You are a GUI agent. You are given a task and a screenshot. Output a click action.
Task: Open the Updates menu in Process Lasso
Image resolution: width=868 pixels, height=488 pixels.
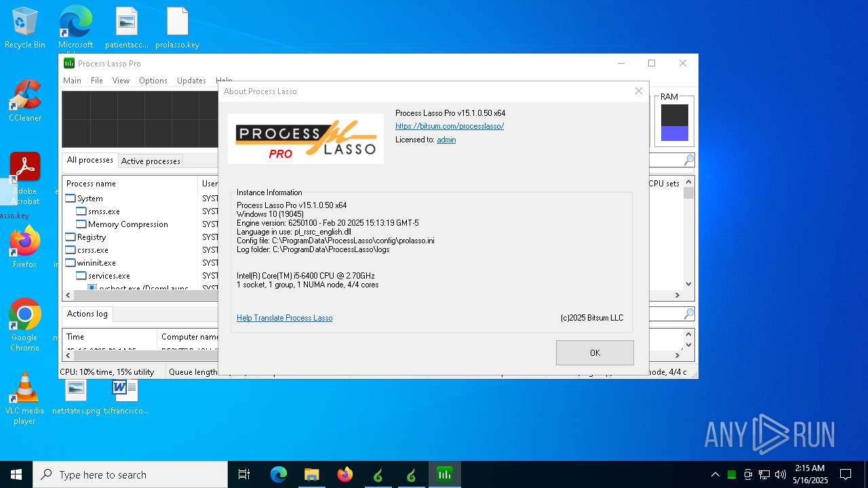(x=191, y=80)
